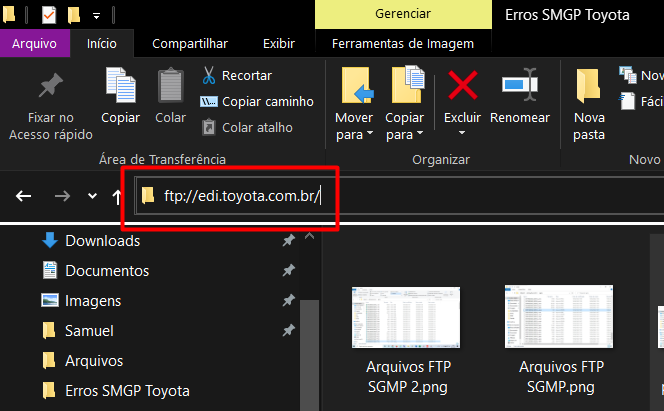Click the Colar clipboard icon

(171, 86)
